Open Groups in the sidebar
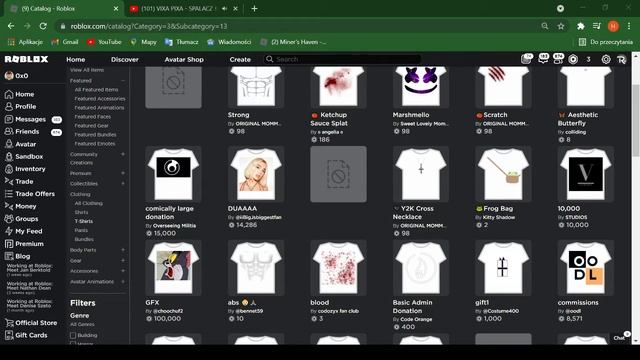 point(21,219)
